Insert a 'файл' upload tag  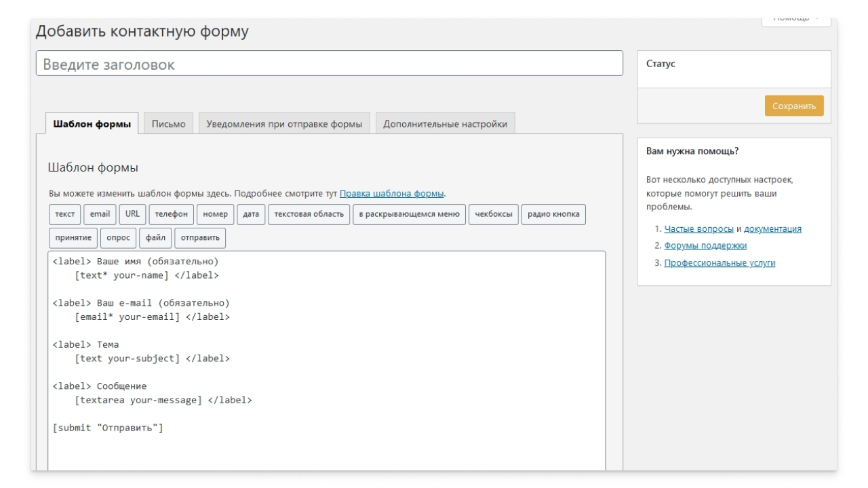coord(155,238)
